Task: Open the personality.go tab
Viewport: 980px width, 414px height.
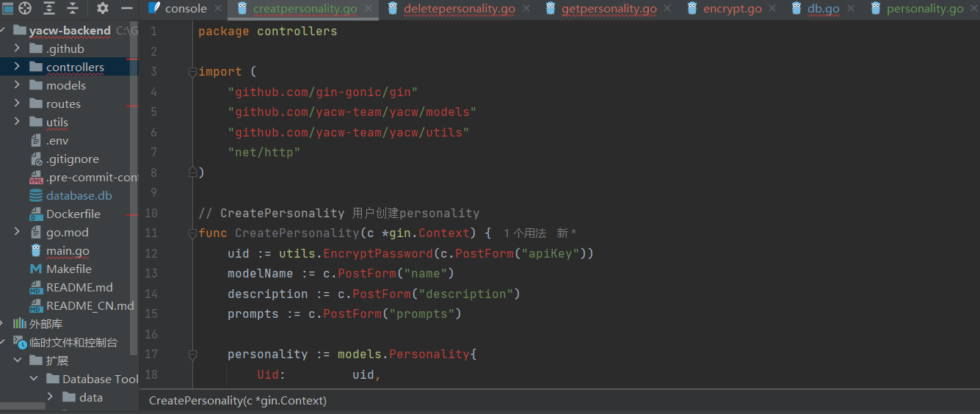Action: pyautogui.click(x=925, y=9)
